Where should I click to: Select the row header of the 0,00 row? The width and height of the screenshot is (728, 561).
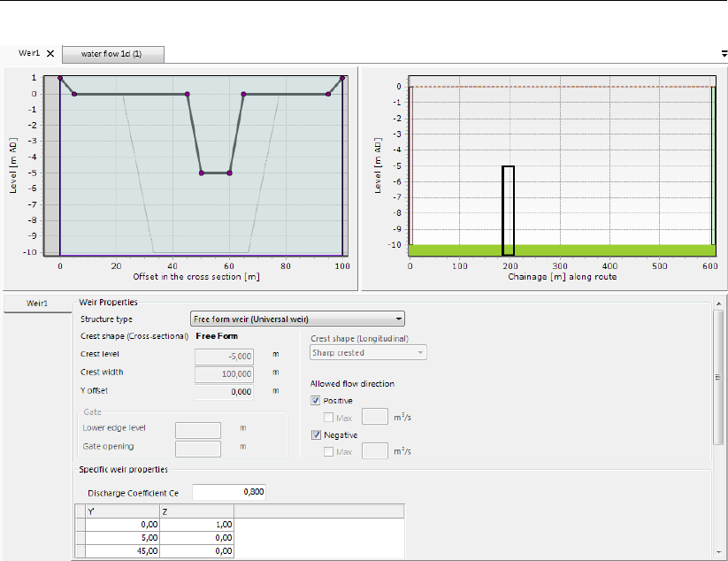click(80, 525)
